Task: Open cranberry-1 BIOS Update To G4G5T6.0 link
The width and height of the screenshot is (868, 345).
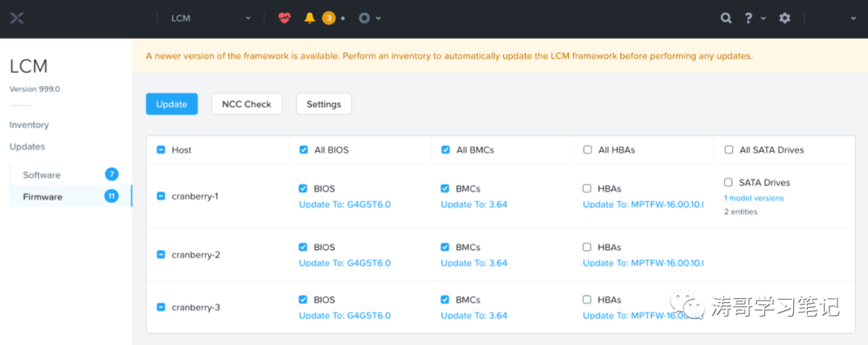Action: coord(345,204)
